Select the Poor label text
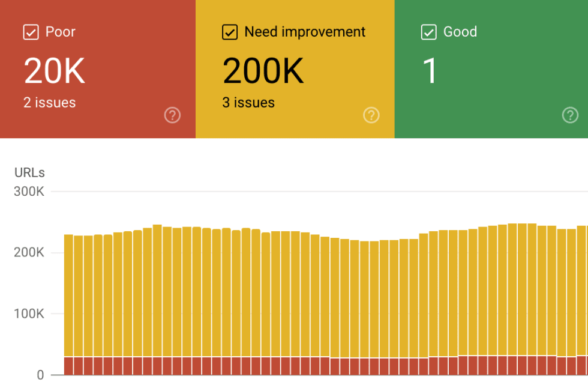The image size is (588, 385). click(61, 32)
